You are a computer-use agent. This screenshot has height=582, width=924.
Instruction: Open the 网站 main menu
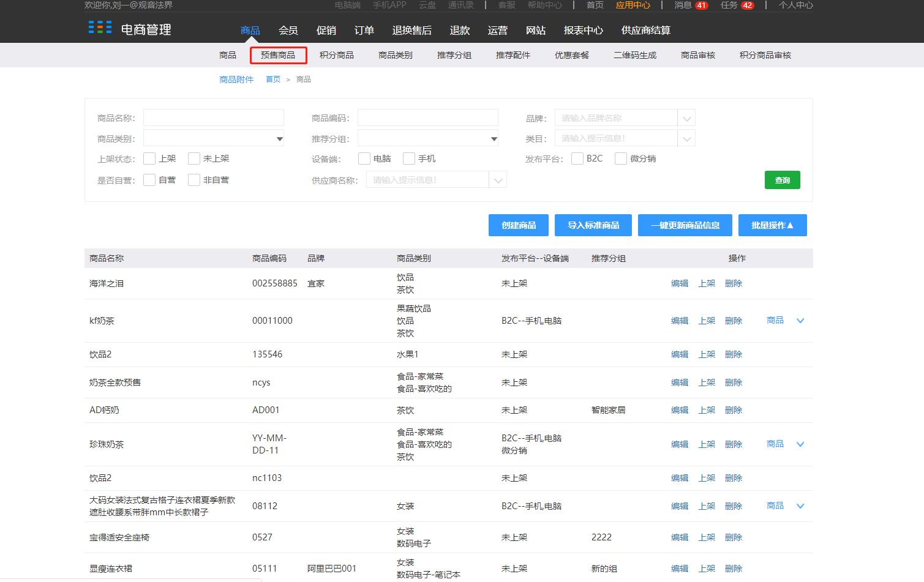pos(536,31)
